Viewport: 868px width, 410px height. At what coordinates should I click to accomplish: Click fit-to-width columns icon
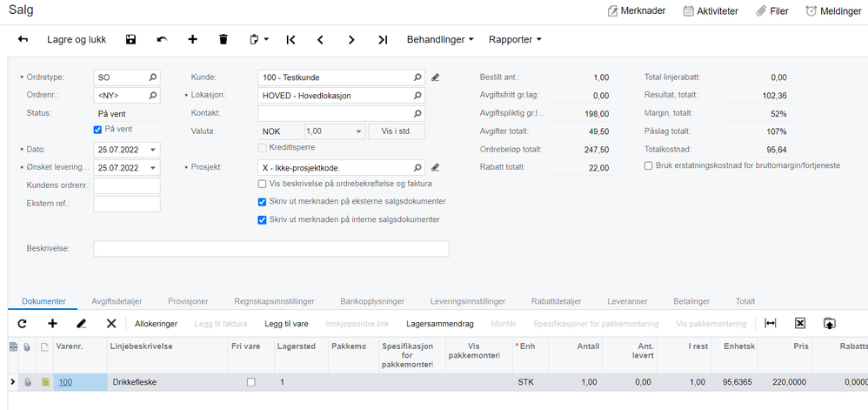click(x=770, y=324)
